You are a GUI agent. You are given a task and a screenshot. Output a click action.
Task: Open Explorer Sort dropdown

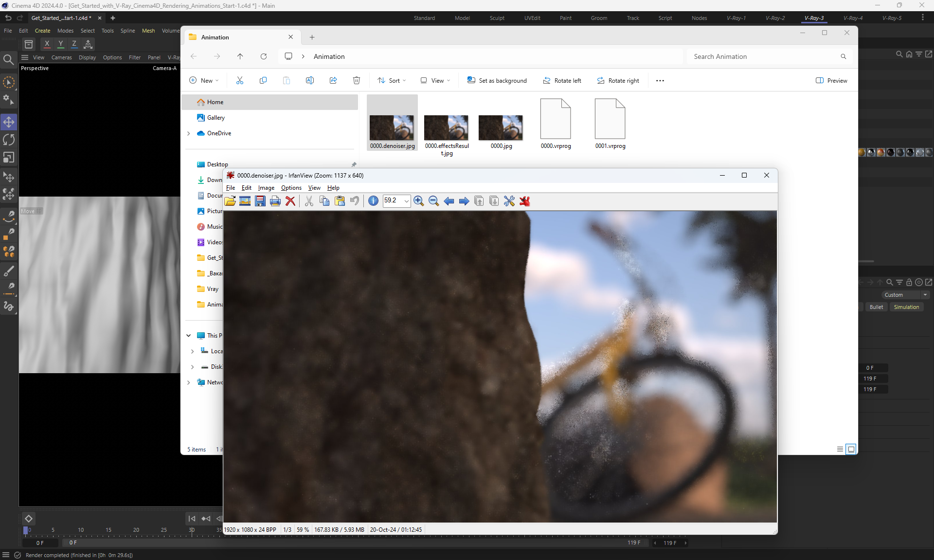coord(392,81)
